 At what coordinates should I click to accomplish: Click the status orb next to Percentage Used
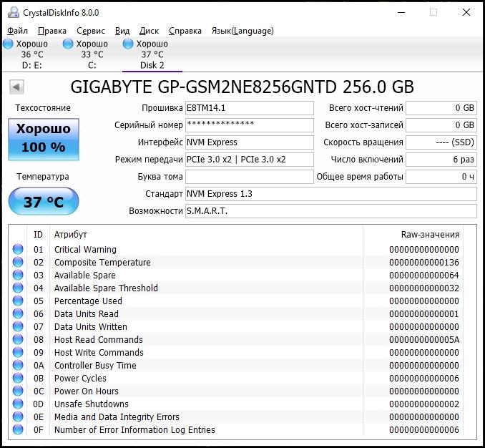pyautogui.click(x=18, y=301)
